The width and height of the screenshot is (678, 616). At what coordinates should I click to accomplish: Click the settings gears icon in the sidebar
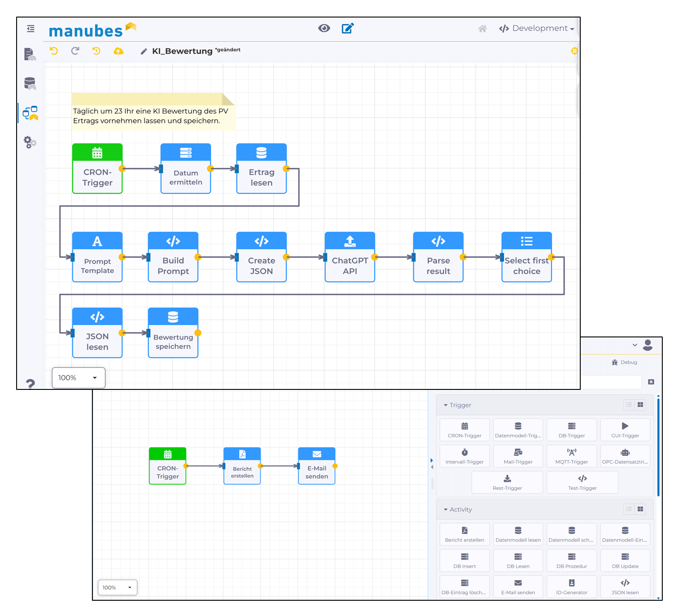coord(29,143)
